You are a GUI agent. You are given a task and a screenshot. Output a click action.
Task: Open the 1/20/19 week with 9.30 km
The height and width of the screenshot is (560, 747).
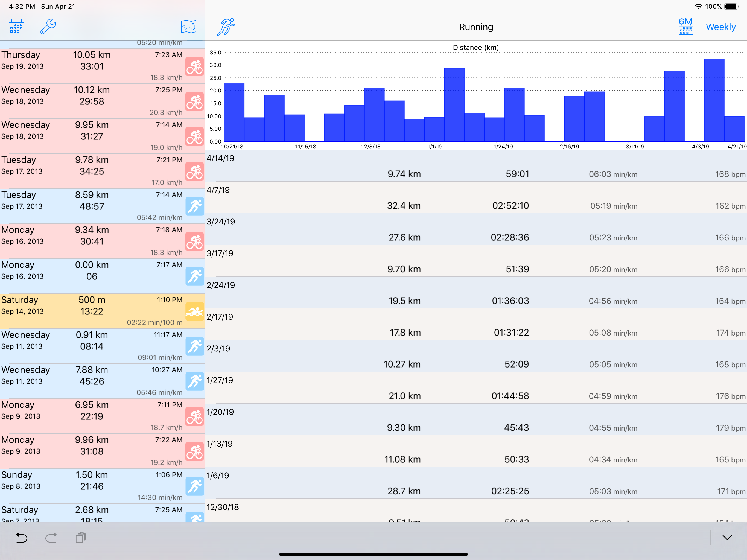point(476,420)
